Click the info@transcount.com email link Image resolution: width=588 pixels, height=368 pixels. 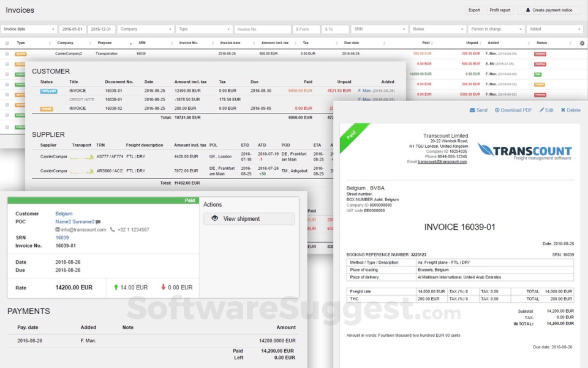84,230
